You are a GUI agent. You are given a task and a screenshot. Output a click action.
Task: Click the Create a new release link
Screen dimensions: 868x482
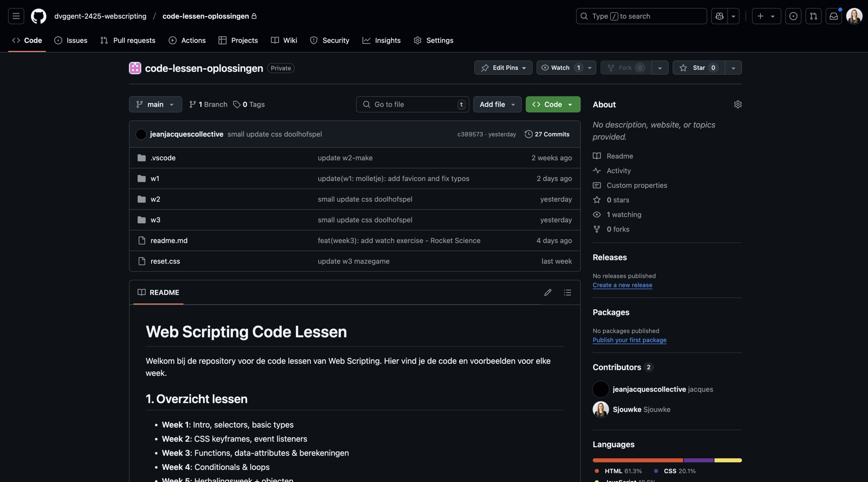coord(622,285)
